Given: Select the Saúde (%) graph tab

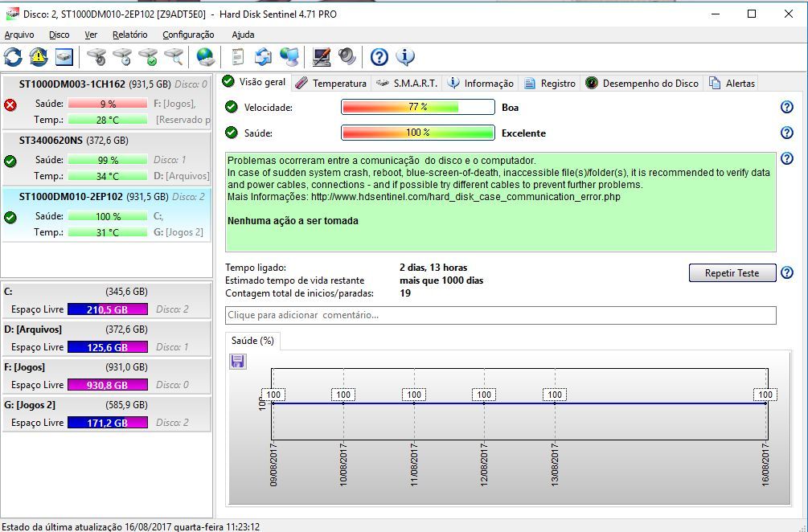Looking at the screenshot, I should click(252, 341).
